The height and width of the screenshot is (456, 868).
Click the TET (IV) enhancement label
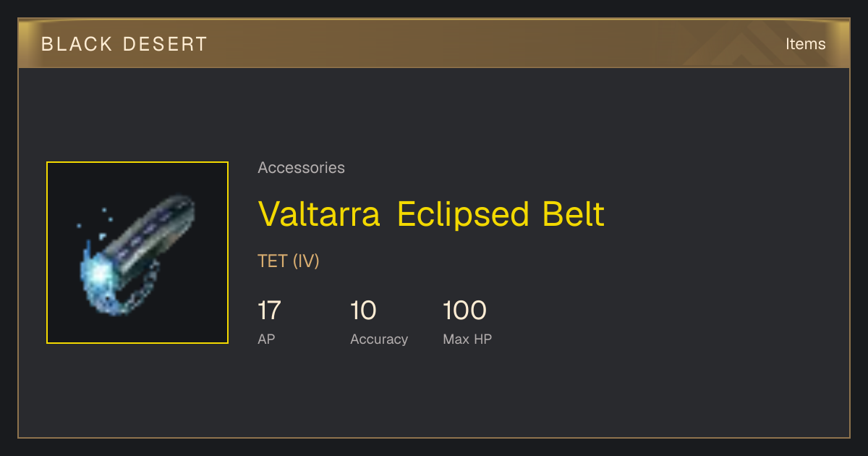coord(289,261)
